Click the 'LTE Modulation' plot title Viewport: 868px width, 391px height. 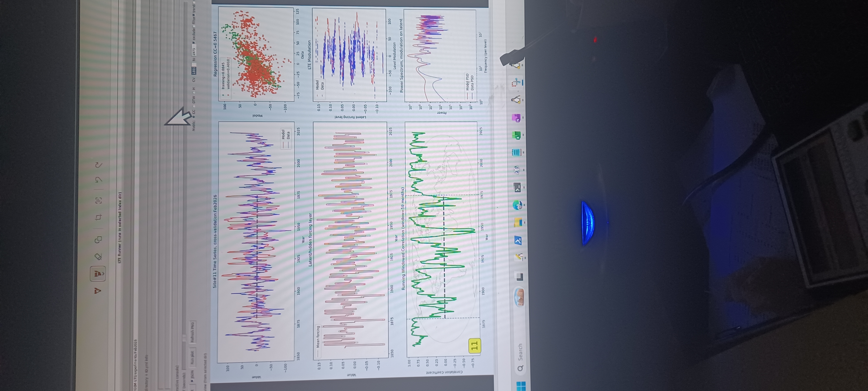click(309, 55)
